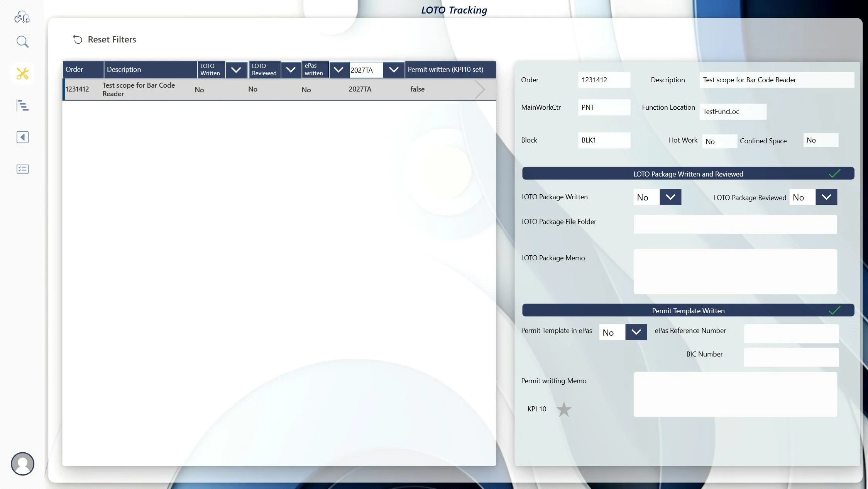
Task: Expand the LOTO Reviewed filter dropdown
Action: [291, 70]
